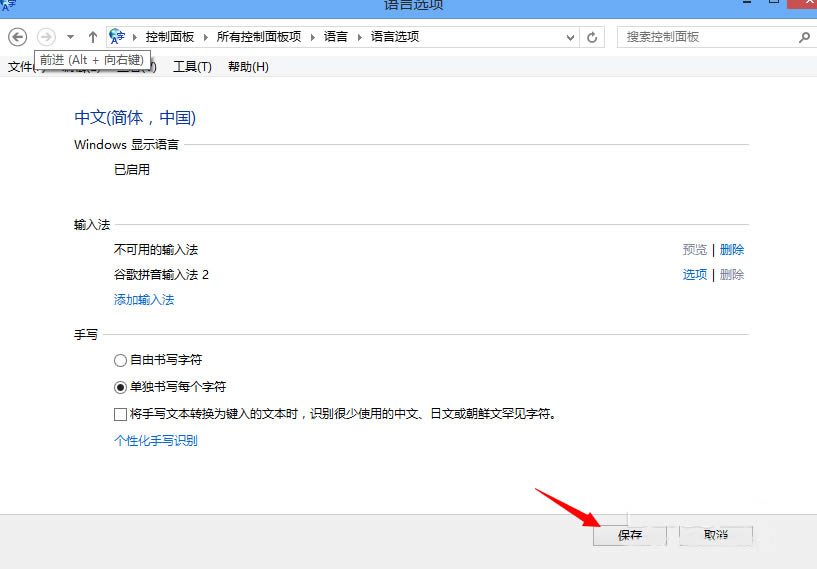Focus the 搜索控制面板 search field
817x569 pixels.
707,38
